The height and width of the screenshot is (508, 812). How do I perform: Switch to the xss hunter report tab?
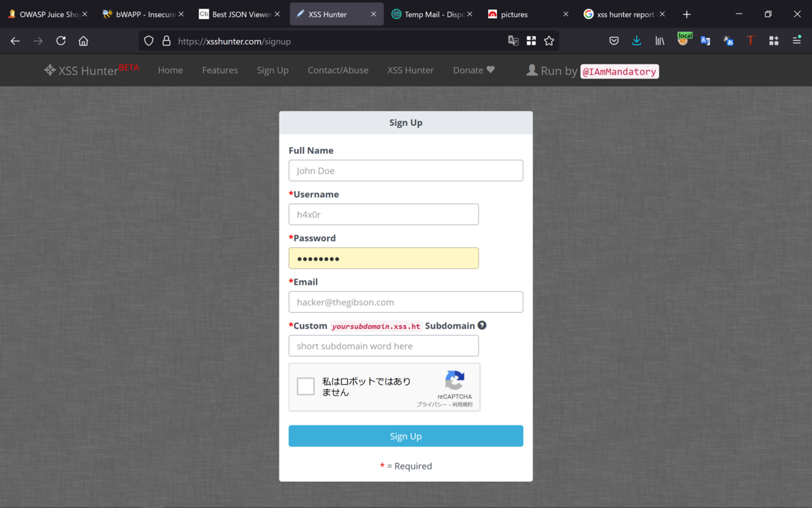pos(625,14)
